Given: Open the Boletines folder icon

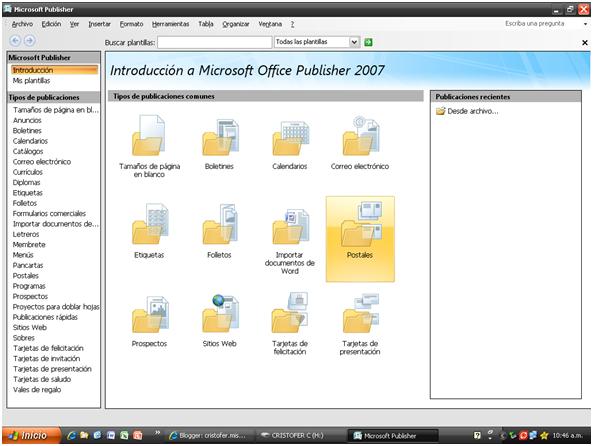Looking at the screenshot, I should pyautogui.click(x=220, y=137).
